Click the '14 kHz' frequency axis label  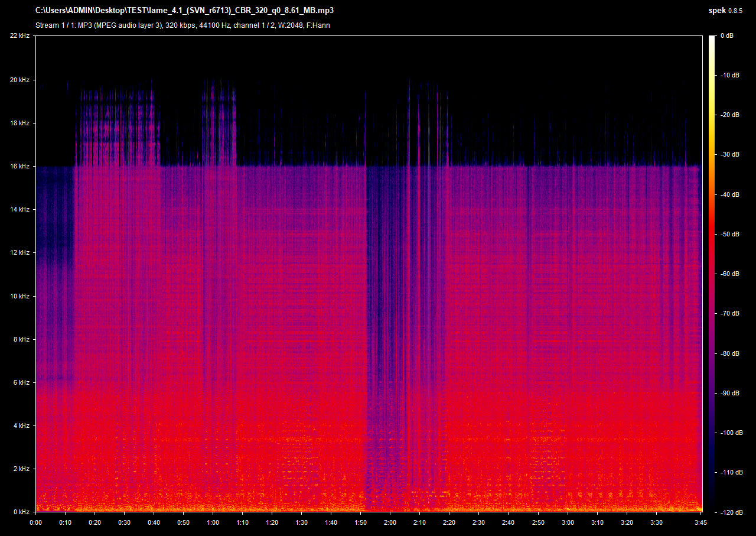point(19,209)
